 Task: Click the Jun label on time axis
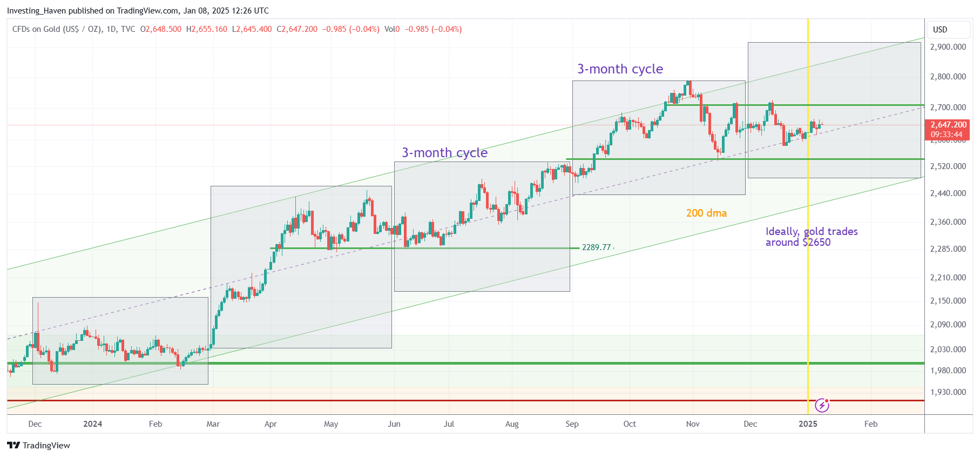394,424
